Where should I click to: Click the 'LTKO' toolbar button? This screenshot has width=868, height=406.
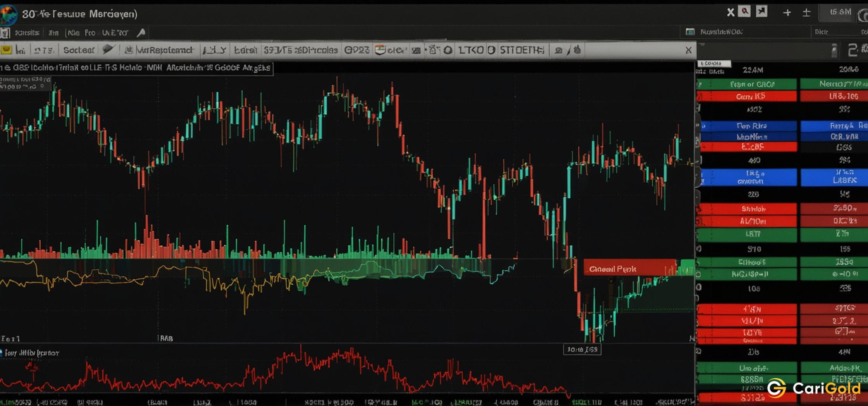pyautogui.click(x=471, y=50)
